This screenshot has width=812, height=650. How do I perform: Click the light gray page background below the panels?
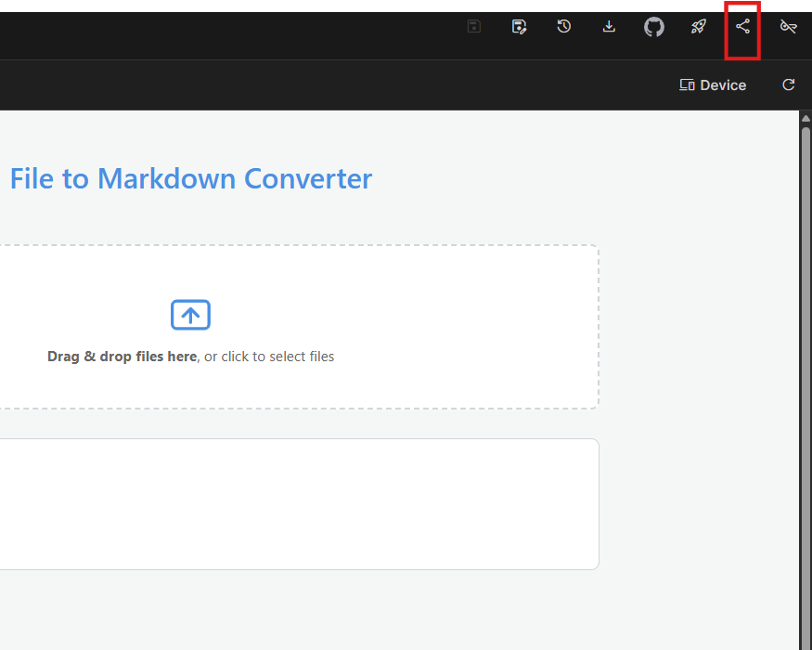pos(371,613)
